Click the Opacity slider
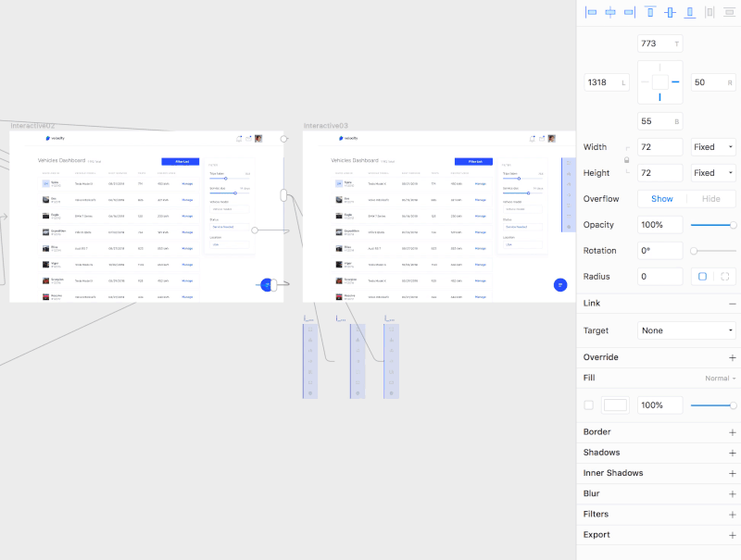741x560 pixels. click(713, 225)
